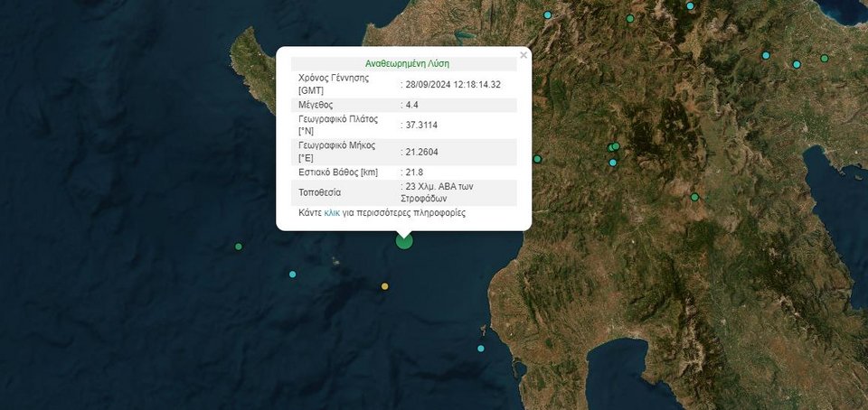Select the isolated green marker in central Peloponnese mountains
868x410 pixels.
[x=694, y=197]
